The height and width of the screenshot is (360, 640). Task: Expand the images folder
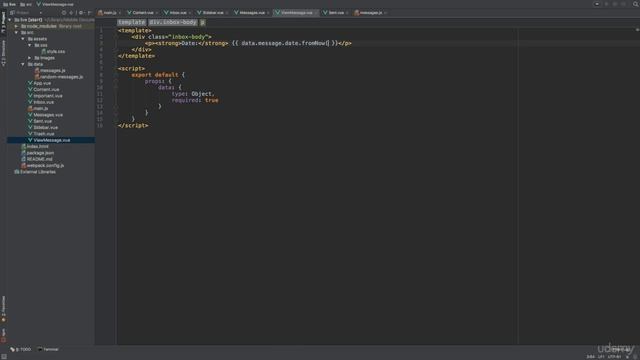point(29,58)
